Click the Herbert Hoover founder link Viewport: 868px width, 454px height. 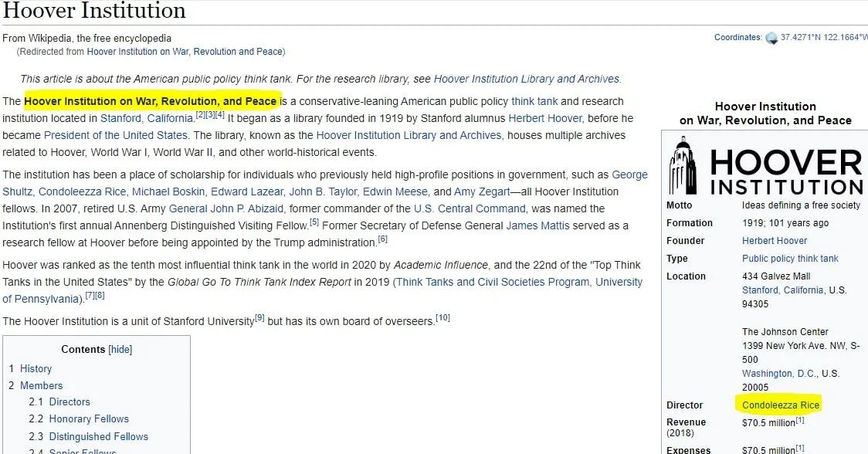point(775,241)
